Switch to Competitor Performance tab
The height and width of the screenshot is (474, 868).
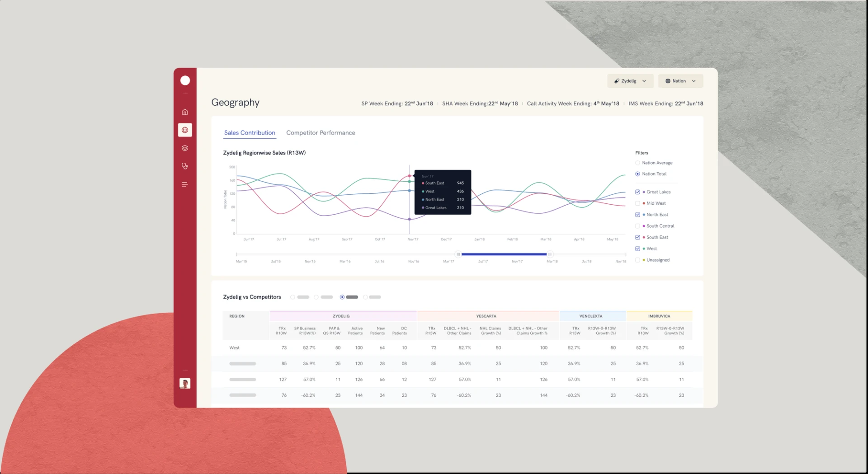coord(321,133)
